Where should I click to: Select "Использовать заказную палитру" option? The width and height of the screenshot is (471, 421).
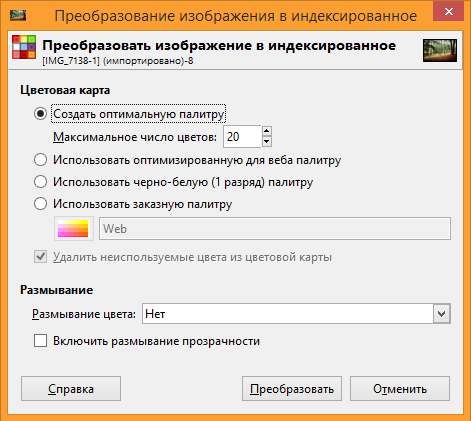(40, 204)
